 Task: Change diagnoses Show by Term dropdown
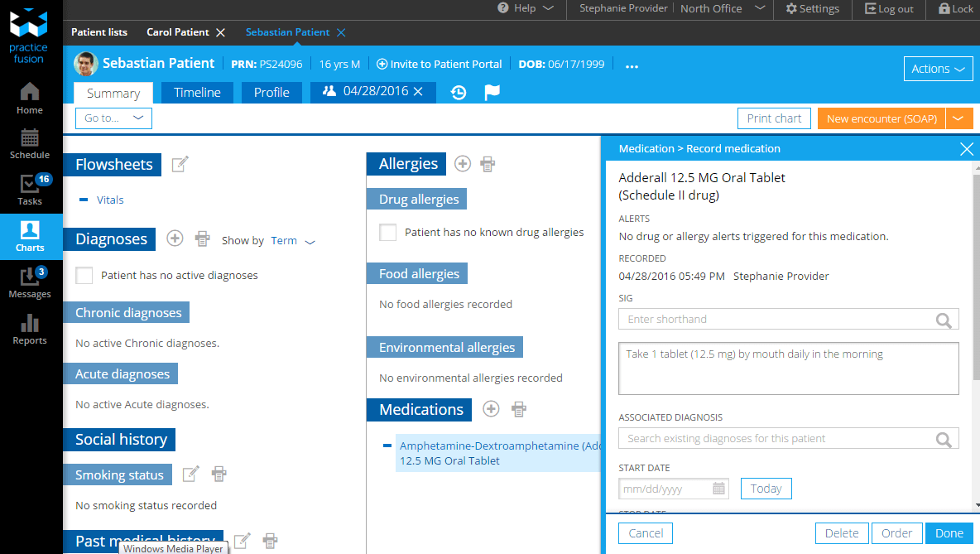click(x=292, y=240)
